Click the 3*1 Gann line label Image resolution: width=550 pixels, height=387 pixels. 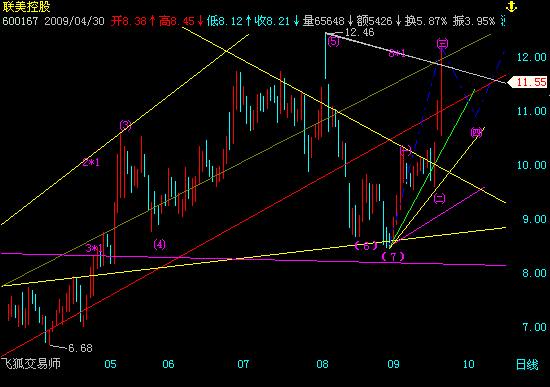tap(94, 248)
